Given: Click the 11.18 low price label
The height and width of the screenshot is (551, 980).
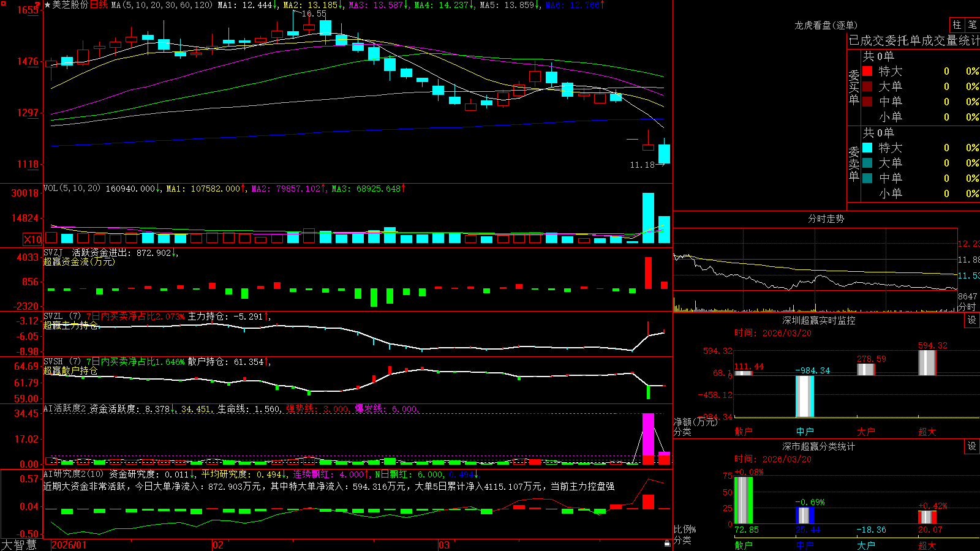Looking at the screenshot, I should click(643, 165).
